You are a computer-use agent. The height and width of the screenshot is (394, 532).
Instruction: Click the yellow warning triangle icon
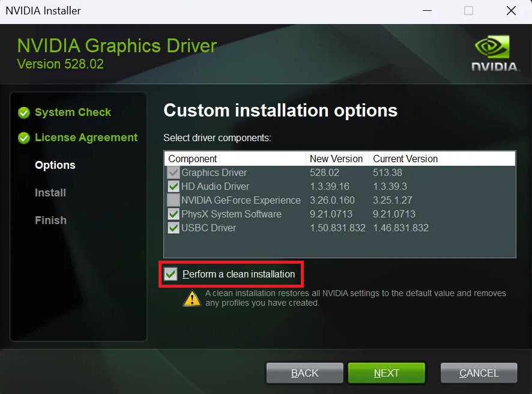tap(192, 297)
